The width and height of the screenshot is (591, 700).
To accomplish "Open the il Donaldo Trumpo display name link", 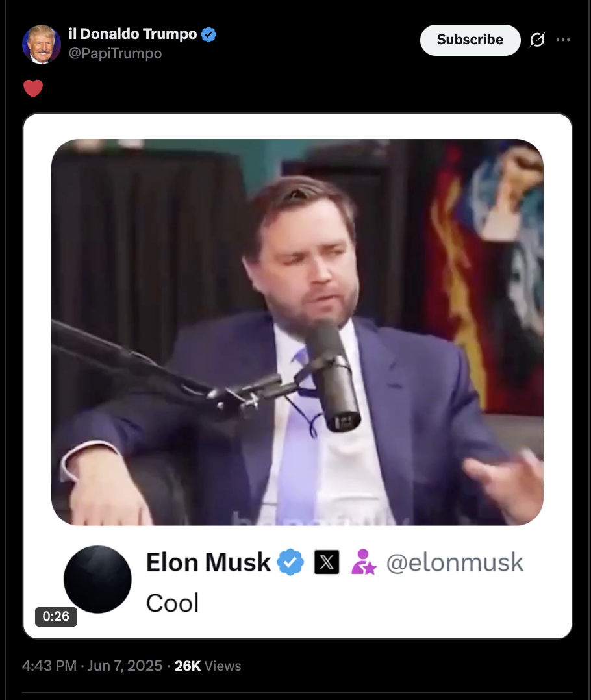I will [x=132, y=34].
